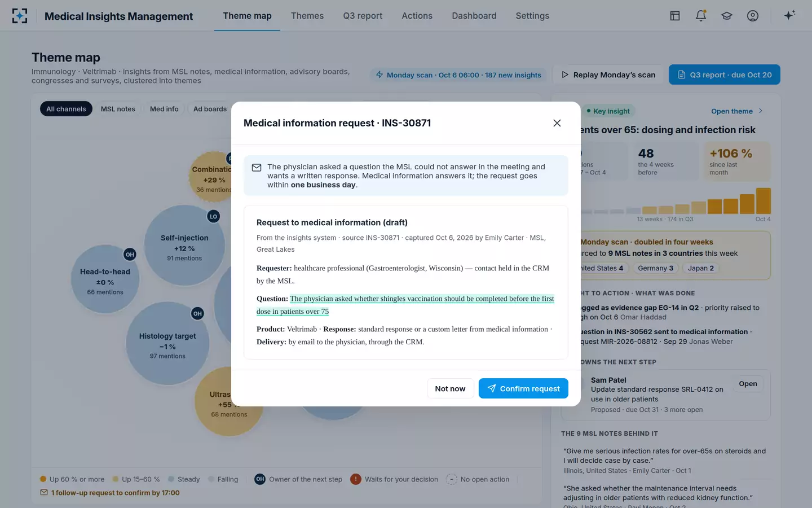Screen dimensions: 812x508
Task: Click the red exclamation waits-for-decision legend icon
Action: (x=356, y=479)
